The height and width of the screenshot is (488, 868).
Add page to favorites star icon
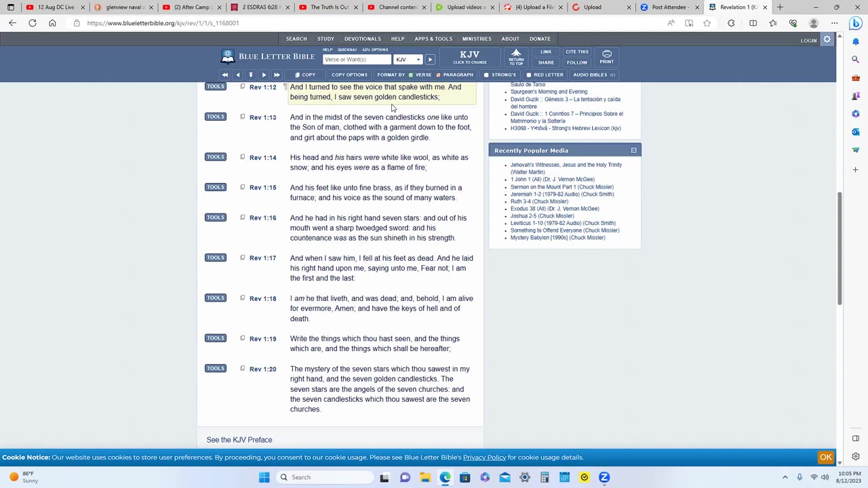(x=707, y=23)
